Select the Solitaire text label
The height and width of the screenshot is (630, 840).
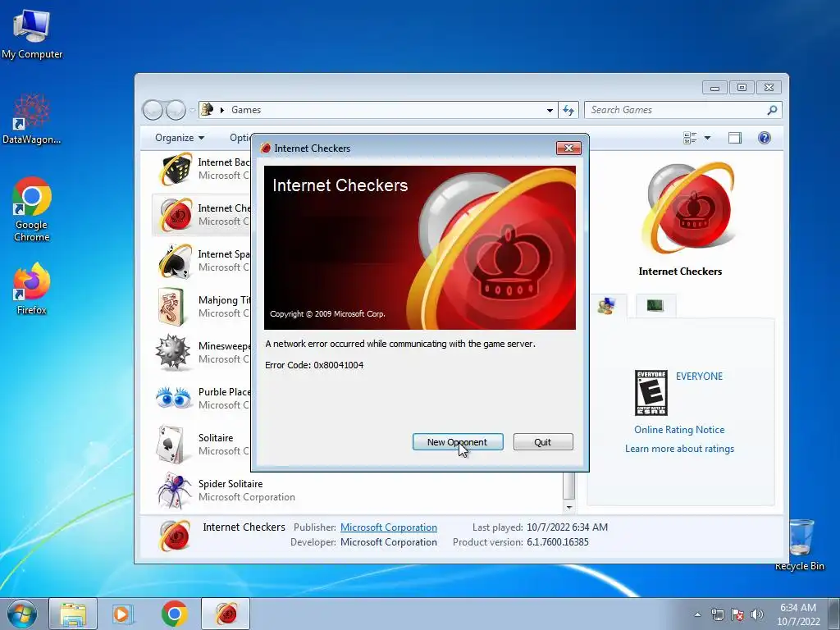216,438
